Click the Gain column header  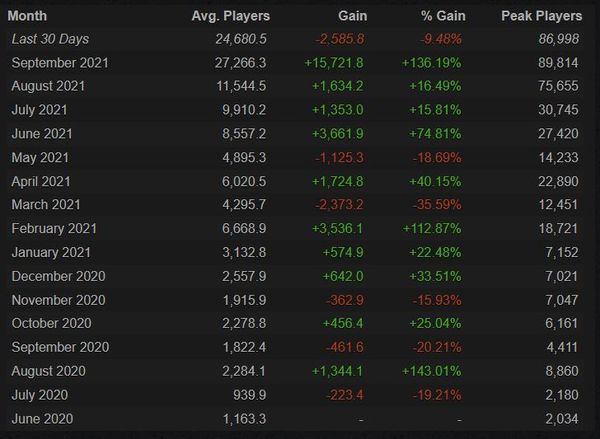(352, 16)
